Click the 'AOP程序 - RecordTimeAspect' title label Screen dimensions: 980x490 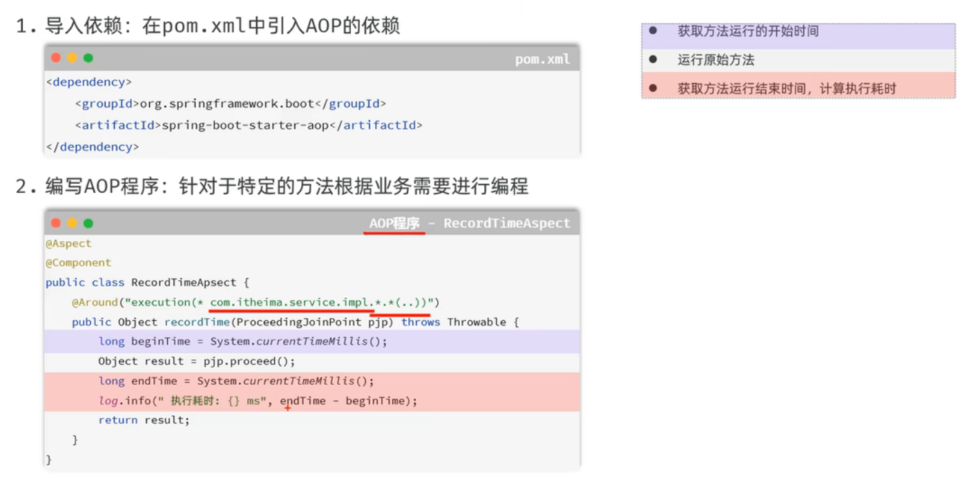(470, 223)
